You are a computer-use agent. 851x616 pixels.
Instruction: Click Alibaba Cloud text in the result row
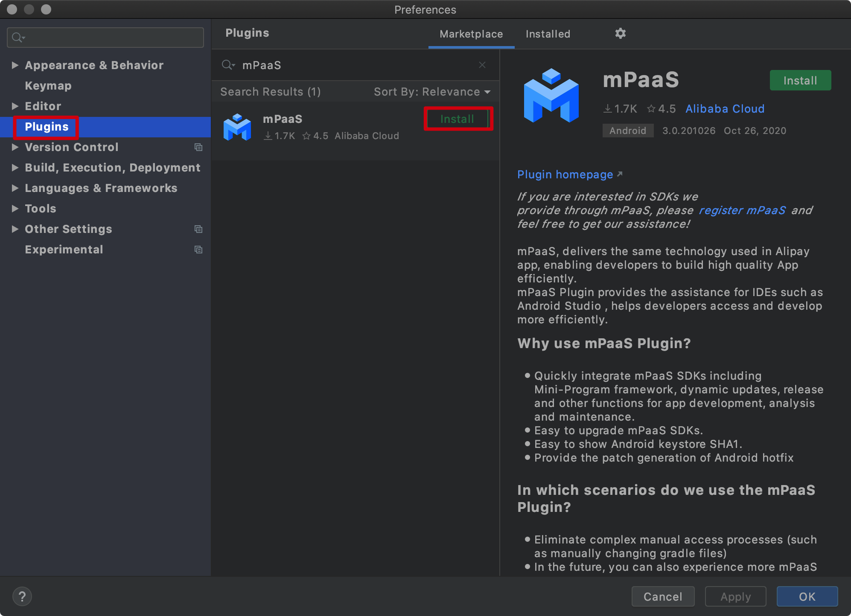click(x=367, y=136)
